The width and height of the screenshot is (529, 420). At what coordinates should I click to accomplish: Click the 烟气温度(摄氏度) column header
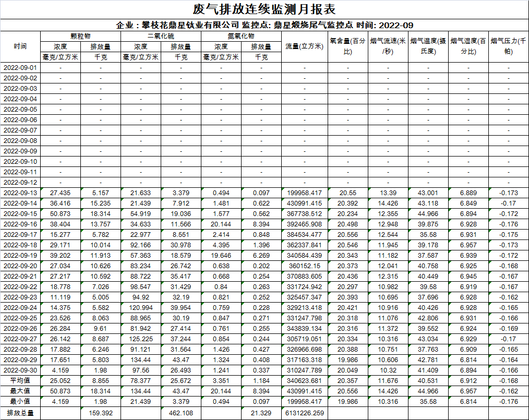pos(428,46)
